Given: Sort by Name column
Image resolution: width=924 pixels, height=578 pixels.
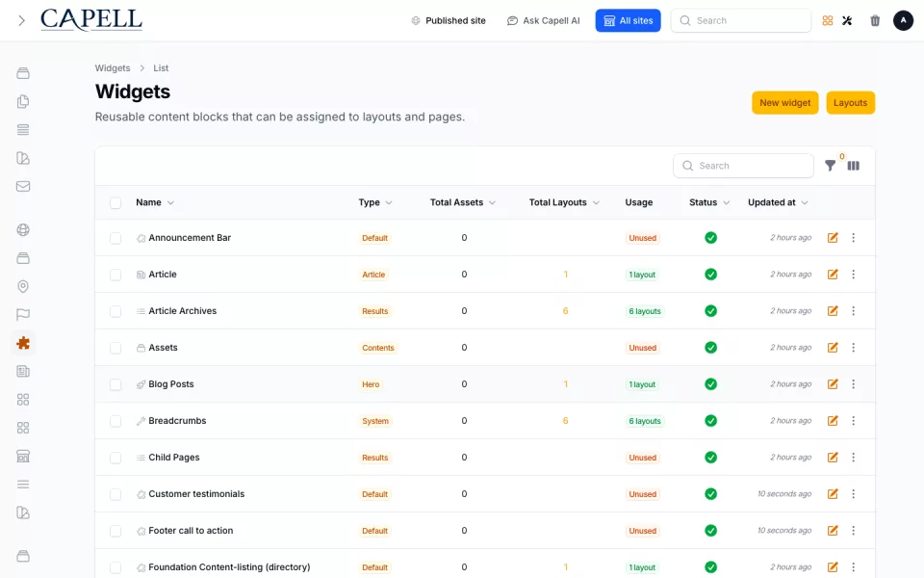Looking at the screenshot, I should [155, 202].
